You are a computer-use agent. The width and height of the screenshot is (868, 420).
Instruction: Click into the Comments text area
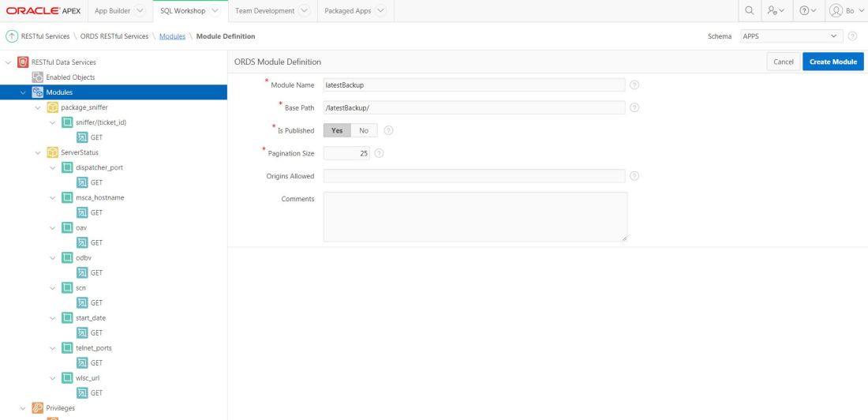coord(475,216)
